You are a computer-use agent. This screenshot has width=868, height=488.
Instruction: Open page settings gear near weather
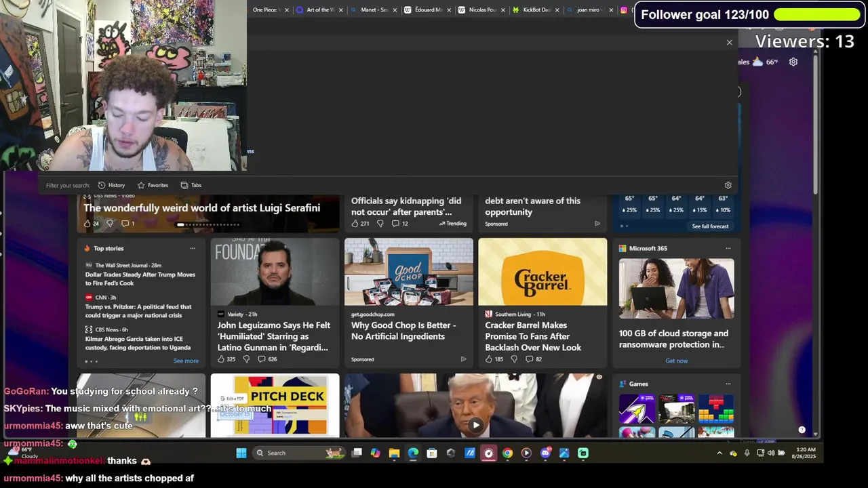pyautogui.click(x=793, y=62)
